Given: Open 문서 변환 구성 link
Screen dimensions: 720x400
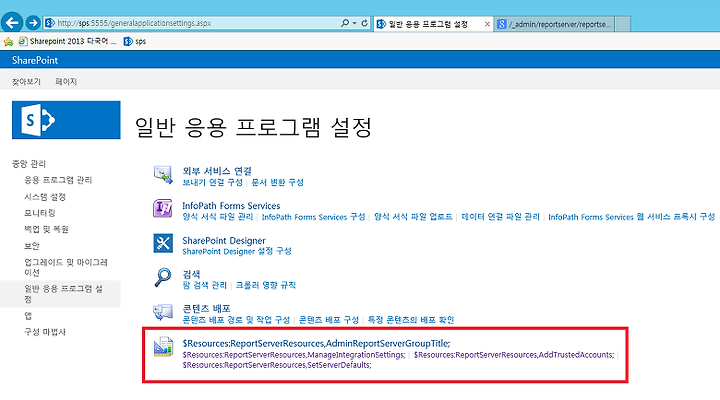Looking at the screenshot, I should (277, 182).
